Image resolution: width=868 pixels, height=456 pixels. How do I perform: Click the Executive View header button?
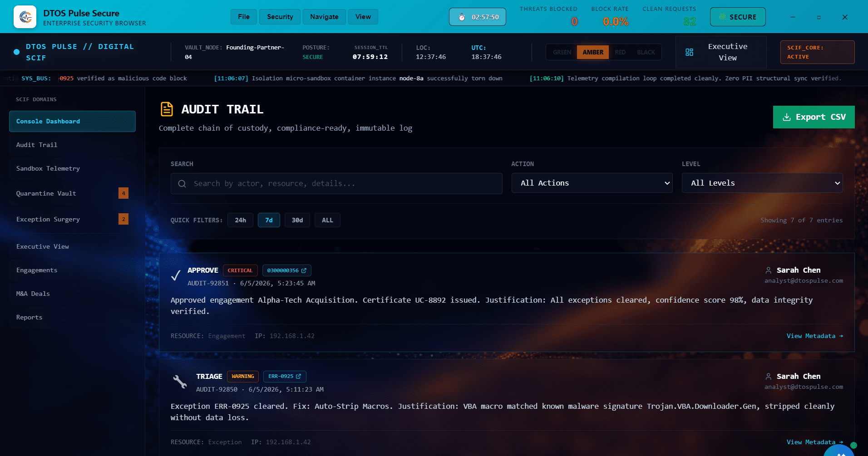[x=721, y=52]
